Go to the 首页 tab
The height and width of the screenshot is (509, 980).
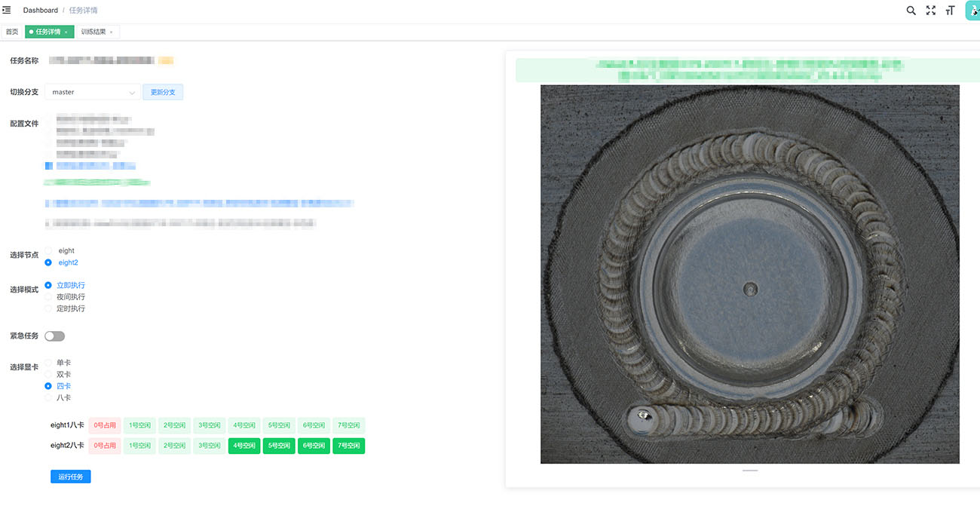pos(12,32)
